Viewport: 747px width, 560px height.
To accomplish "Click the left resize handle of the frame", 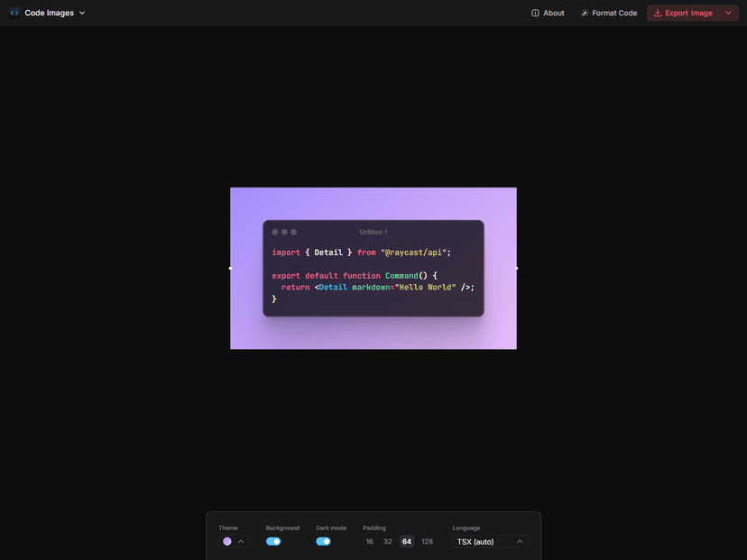I will [230, 268].
